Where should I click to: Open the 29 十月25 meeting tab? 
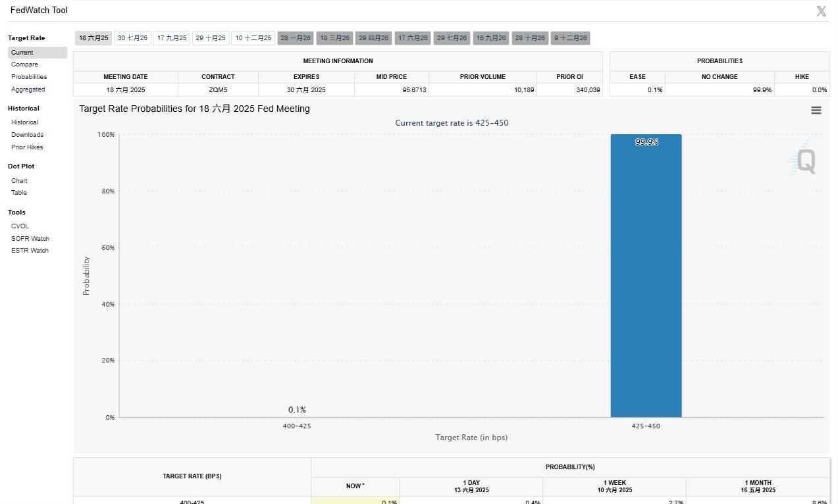(211, 38)
